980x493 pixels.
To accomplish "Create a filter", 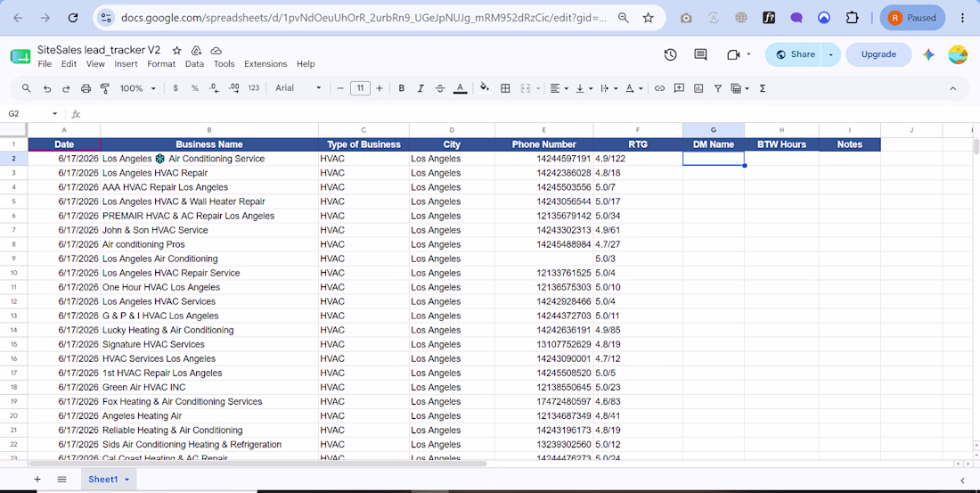I will pyautogui.click(x=718, y=88).
